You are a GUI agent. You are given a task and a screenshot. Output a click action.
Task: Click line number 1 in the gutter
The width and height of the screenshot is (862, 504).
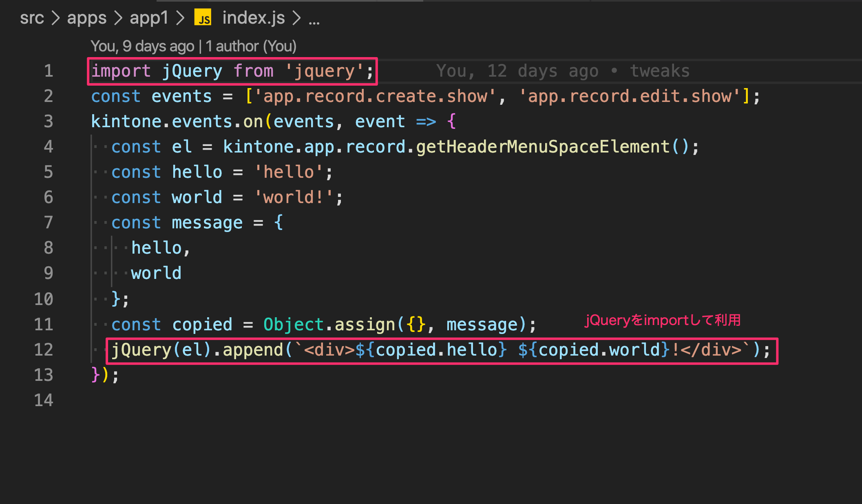point(49,71)
